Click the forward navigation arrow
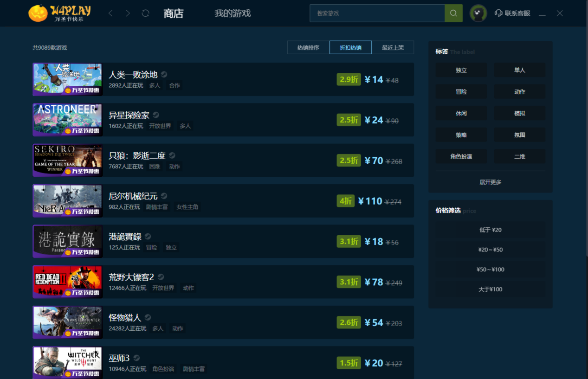This screenshot has width=588, height=379. (128, 13)
